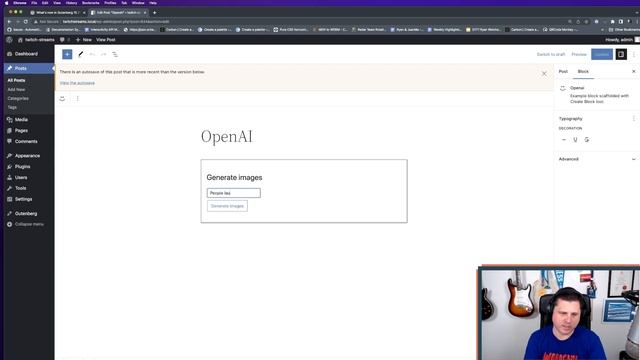Toggle the settings sidebar panel icon
The height and width of the screenshot is (360, 640).
(621, 54)
